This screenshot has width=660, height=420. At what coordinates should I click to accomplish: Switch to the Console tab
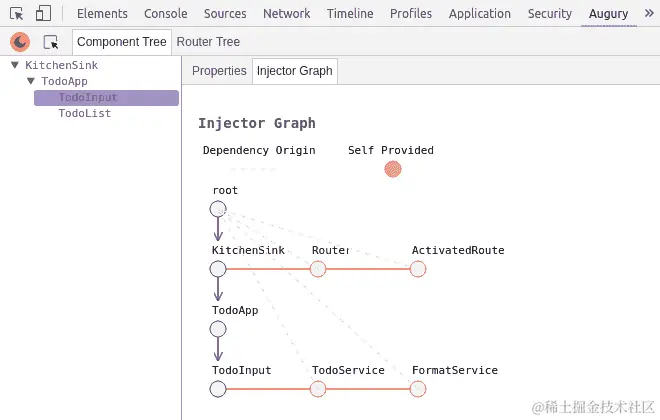pos(166,13)
